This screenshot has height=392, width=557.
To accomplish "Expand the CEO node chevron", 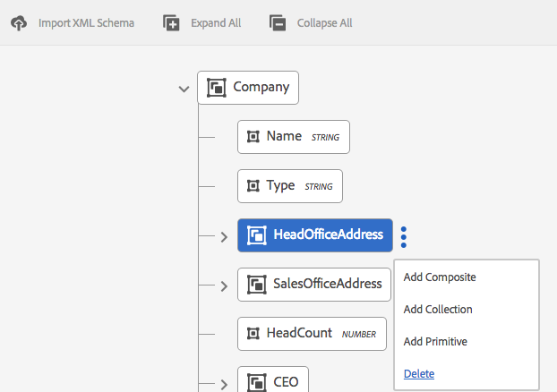I will click(x=224, y=384).
